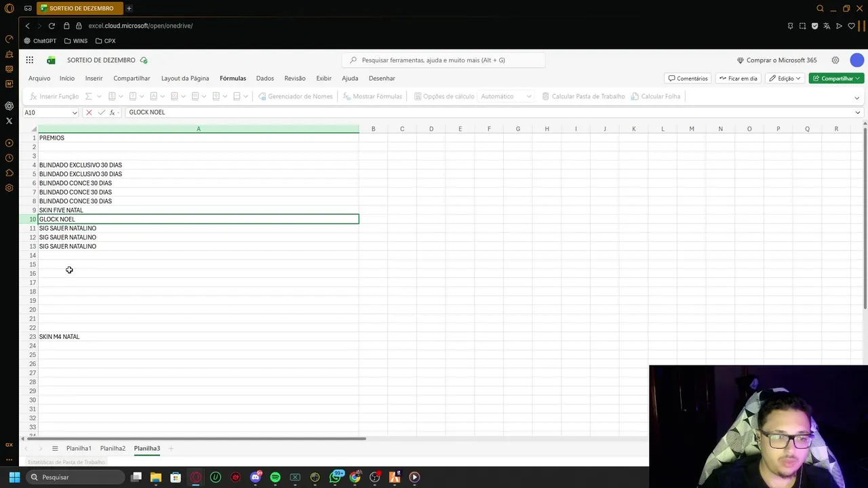Open ChatGPT icon in Opera sidebar
Screen dimensions: 868x488
click(x=9, y=106)
